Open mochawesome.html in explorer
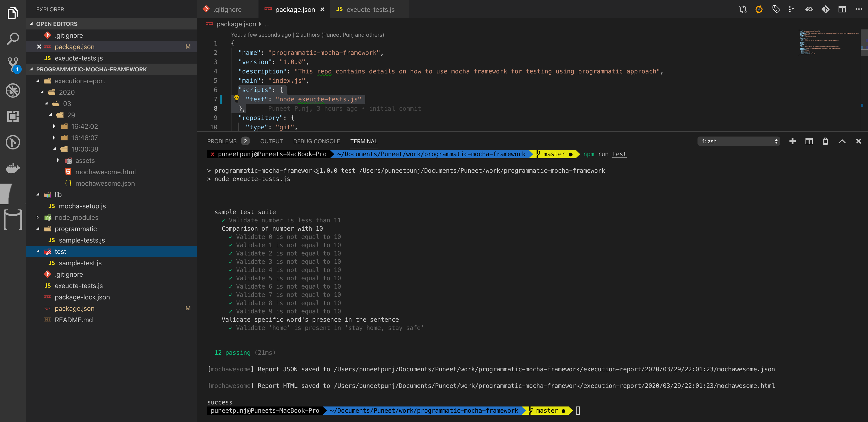The image size is (868, 422). [x=105, y=172]
